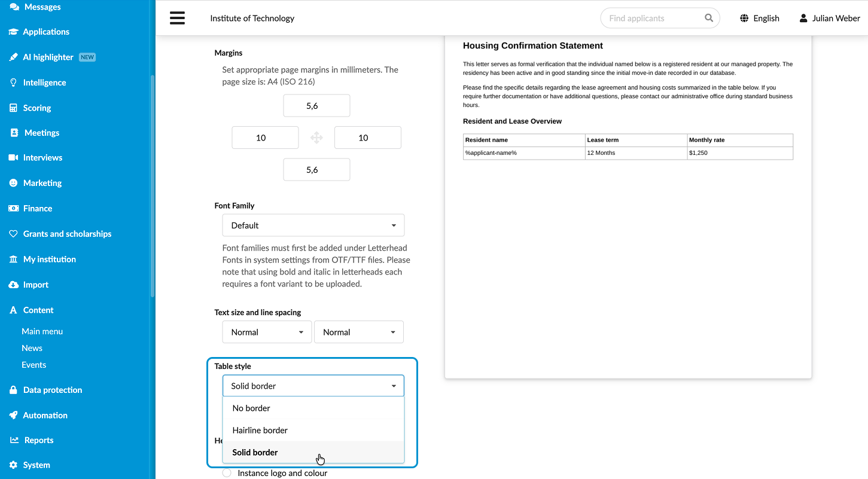Image resolution: width=868 pixels, height=479 pixels.
Task: Click the Applications graduation cap icon
Action: click(13, 32)
